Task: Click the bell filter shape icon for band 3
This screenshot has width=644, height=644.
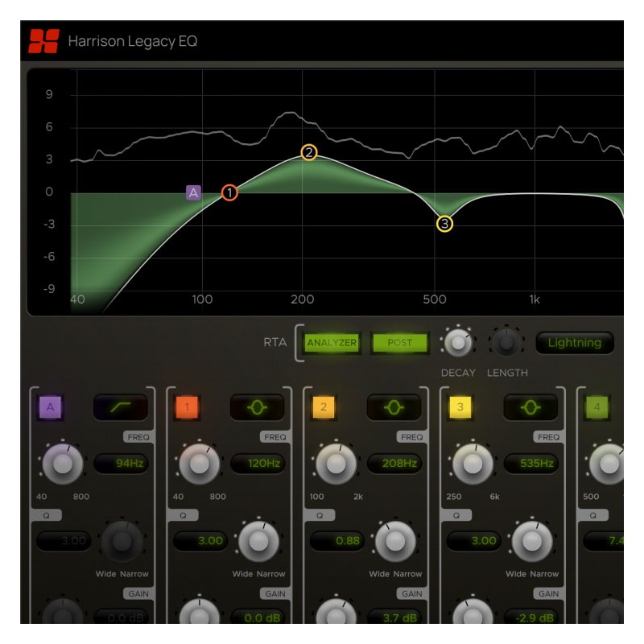Action: 530,407
